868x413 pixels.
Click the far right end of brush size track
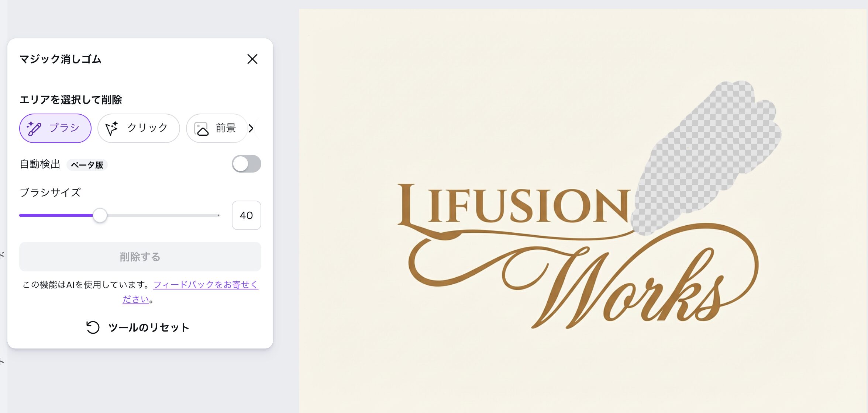[218, 215]
